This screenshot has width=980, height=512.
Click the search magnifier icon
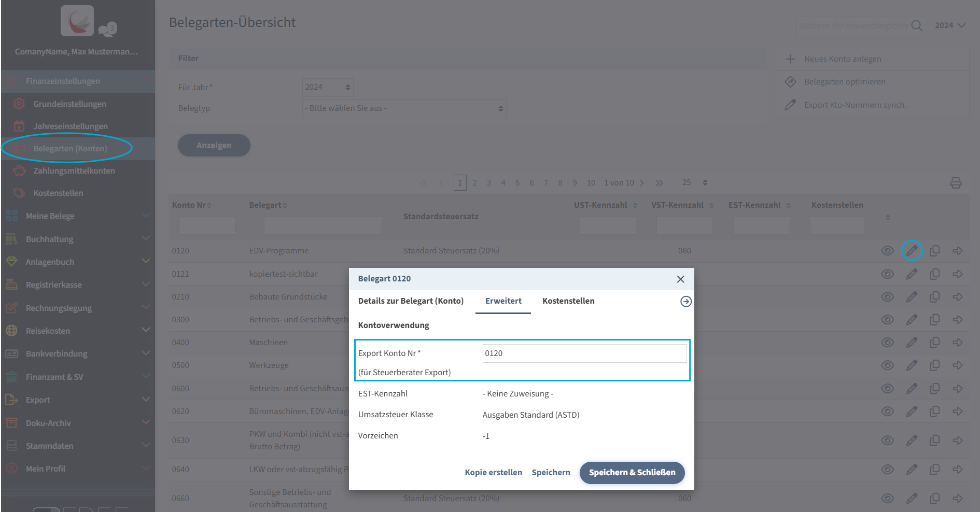pos(917,26)
